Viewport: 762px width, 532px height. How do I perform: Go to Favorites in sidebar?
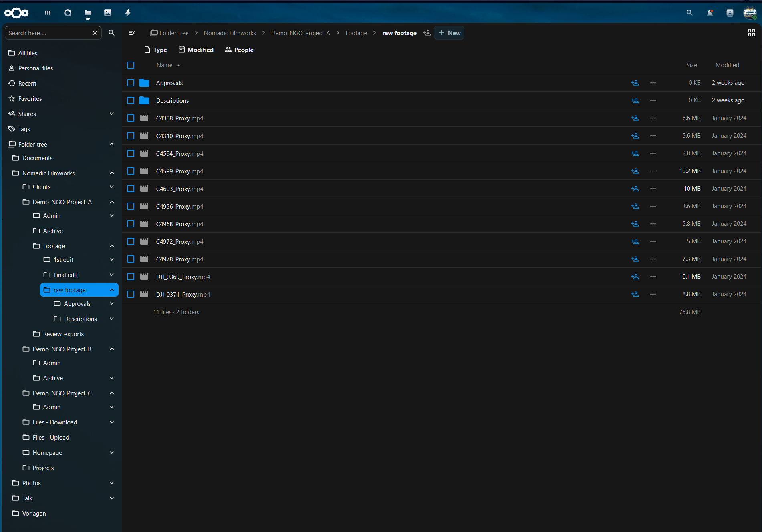coord(30,99)
